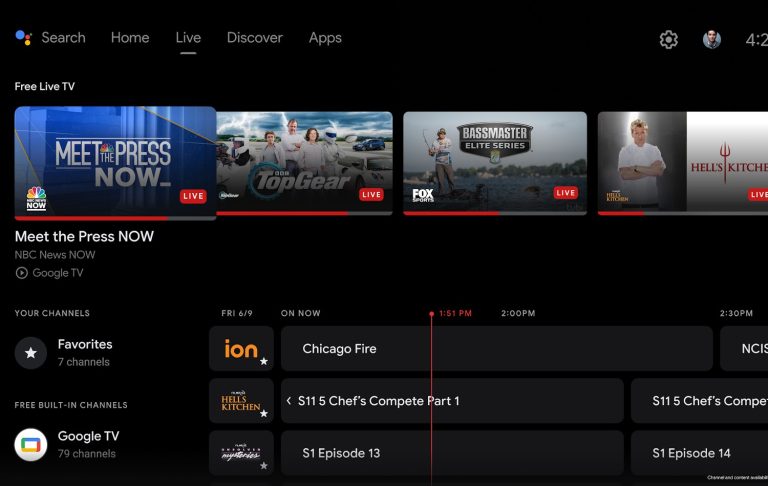
Task: Open the user profile avatar
Action: coord(711,39)
